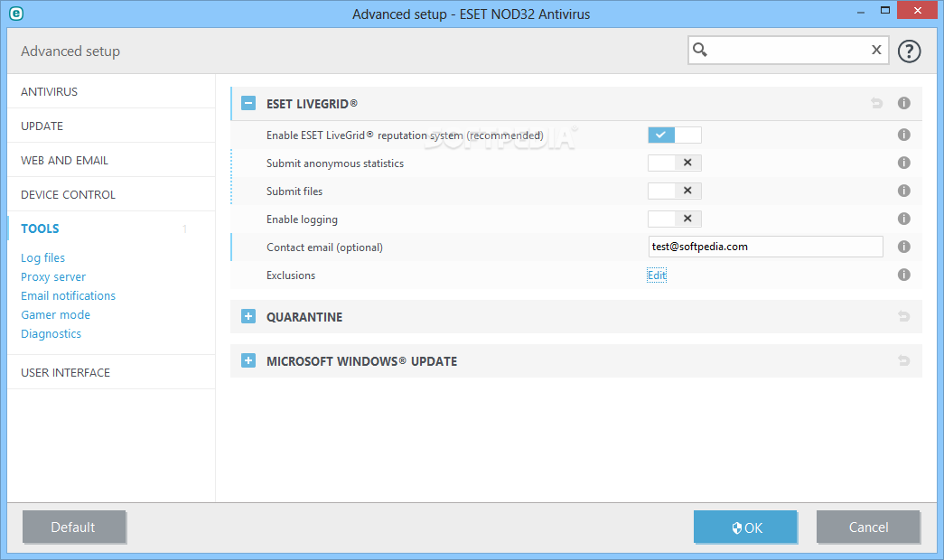Enable Submit anonymous statistics switch
This screenshot has height=560, width=944.
(674, 163)
